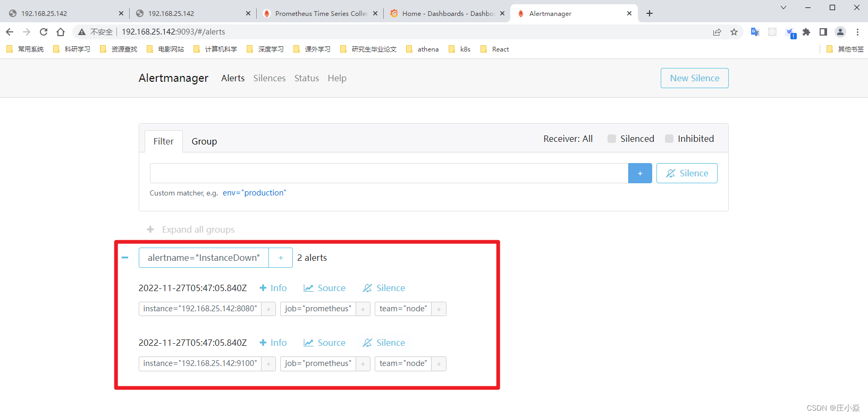This screenshot has width=868, height=417.
Task: Silence the 9100 instance alert
Action: pyautogui.click(x=384, y=343)
